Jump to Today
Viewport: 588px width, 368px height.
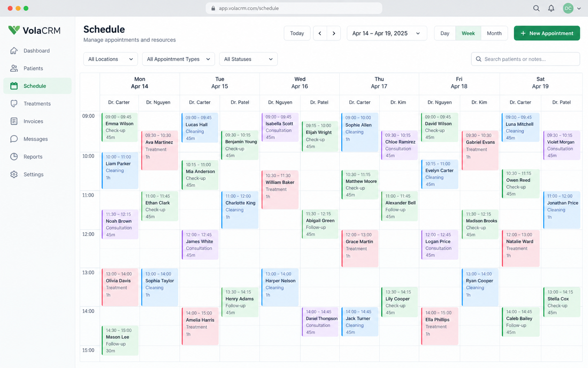coord(297,33)
